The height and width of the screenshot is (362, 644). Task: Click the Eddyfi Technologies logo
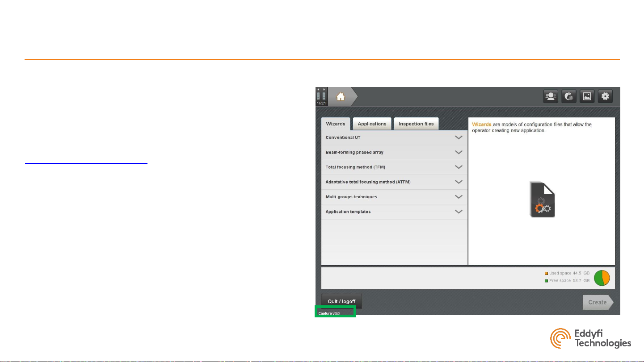point(590,339)
